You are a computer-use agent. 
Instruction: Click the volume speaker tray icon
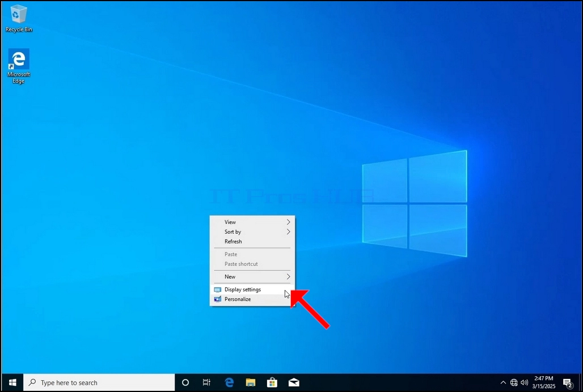pyautogui.click(x=524, y=382)
